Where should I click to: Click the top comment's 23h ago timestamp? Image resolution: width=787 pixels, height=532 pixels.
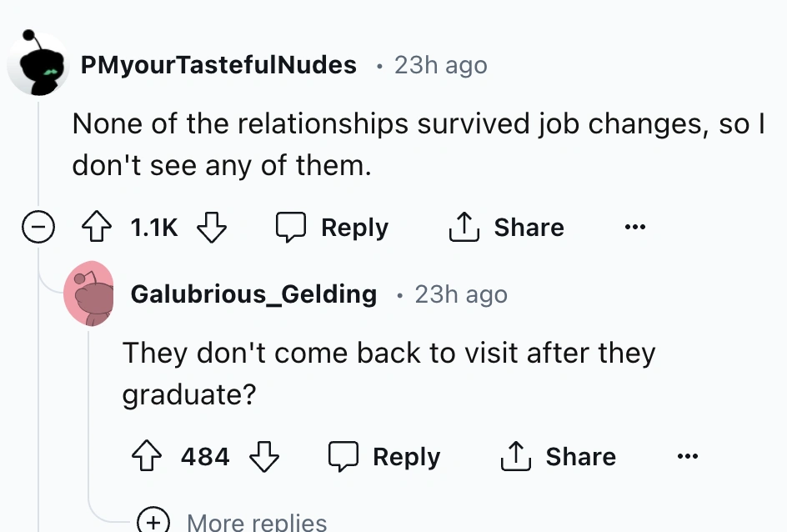[x=440, y=65]
